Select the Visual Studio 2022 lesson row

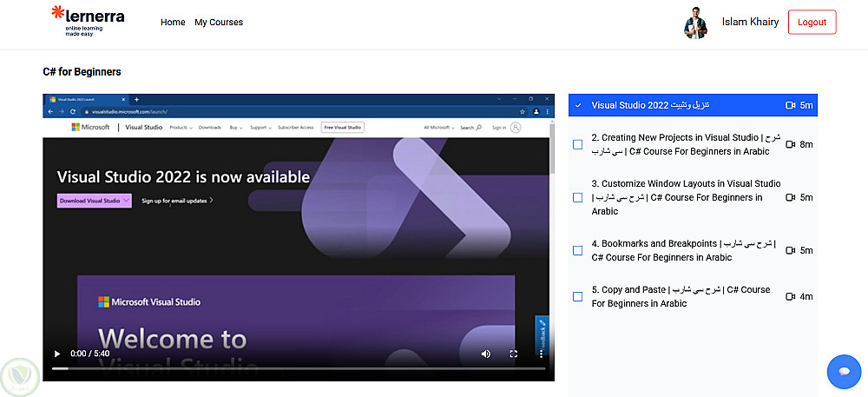tap(693, 105)
